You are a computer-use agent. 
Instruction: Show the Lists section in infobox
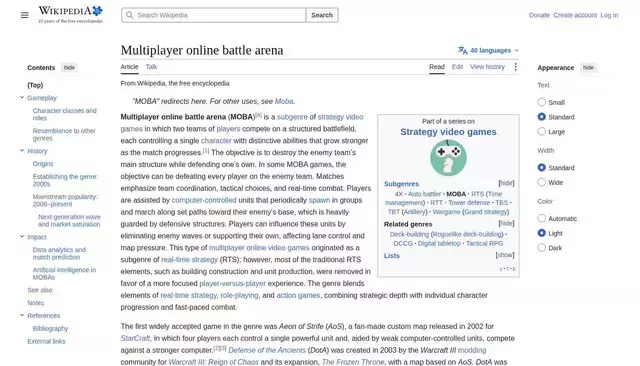[505, 255]
